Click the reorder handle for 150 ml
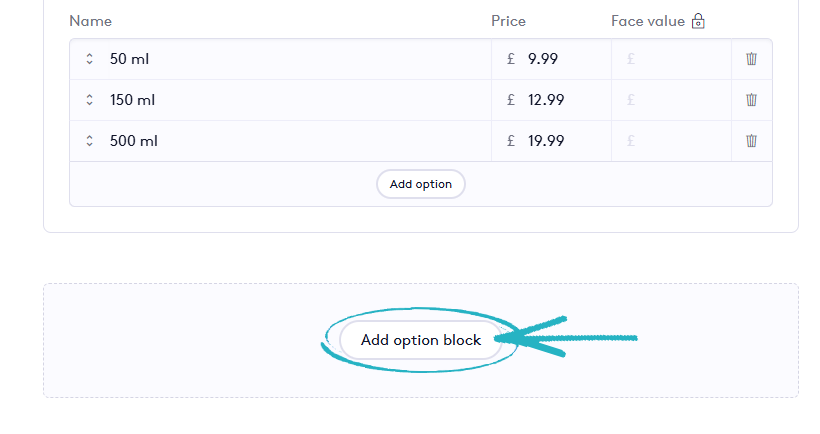 pyautogui.click(x=89, y=100)
